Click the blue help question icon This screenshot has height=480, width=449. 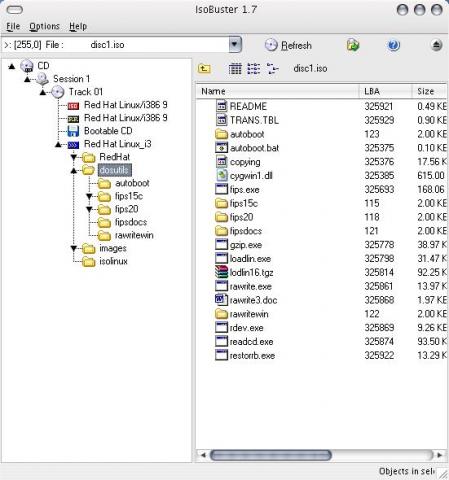[394, 45]
